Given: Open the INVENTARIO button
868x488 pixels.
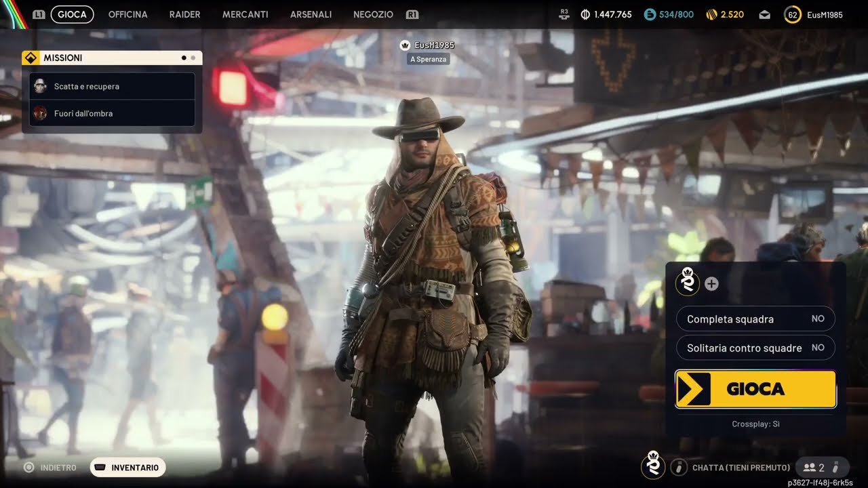Looking at the screenshot, I should point(127,467).
